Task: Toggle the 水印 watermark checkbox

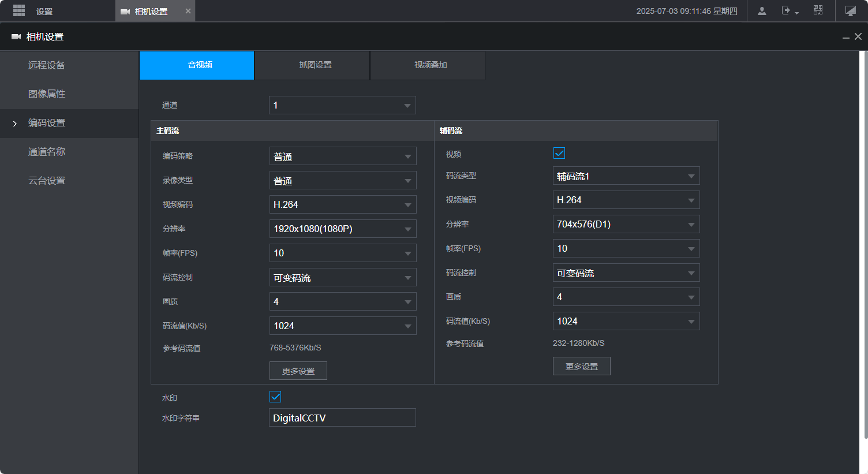Action: (275, 397)
